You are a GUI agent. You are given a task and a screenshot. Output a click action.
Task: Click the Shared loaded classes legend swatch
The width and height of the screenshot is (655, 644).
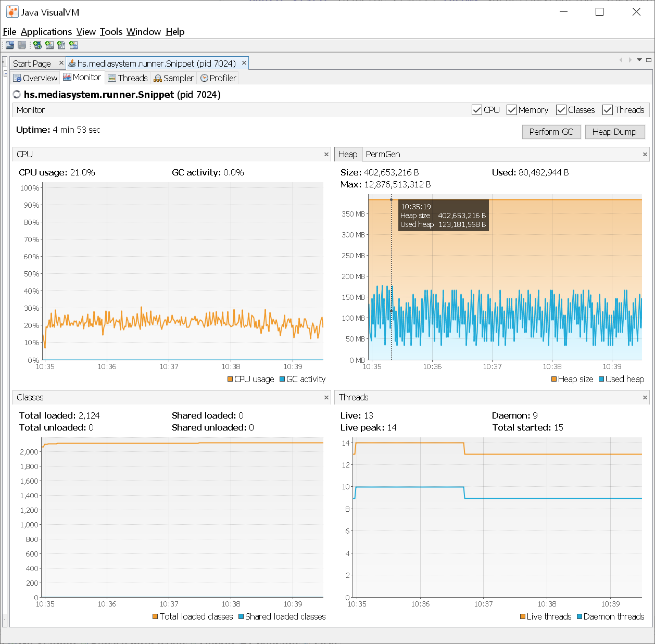(241, 616)
